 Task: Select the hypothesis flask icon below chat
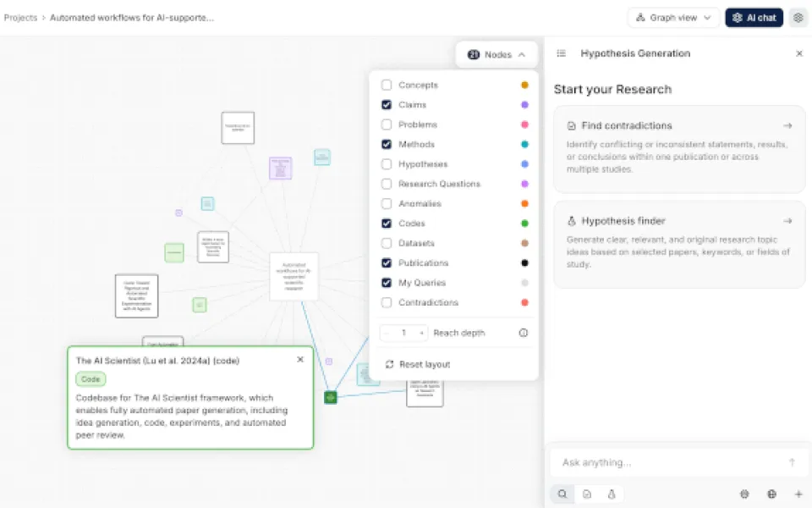[612, 494]
